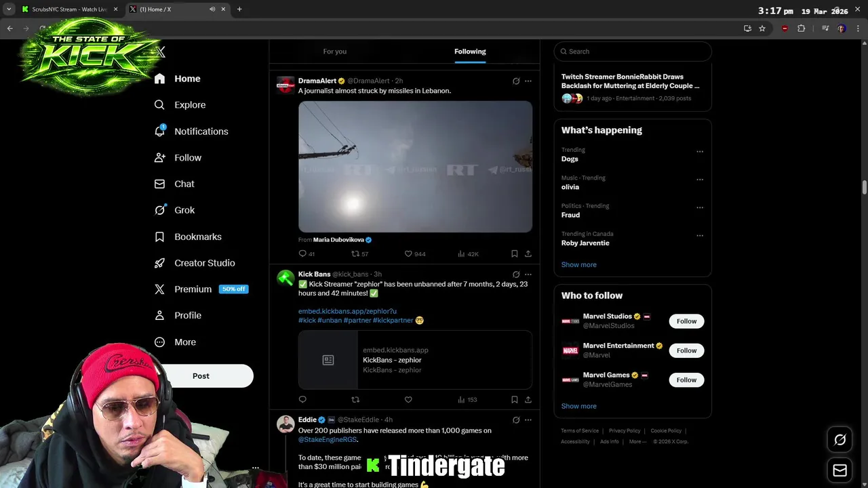Like the DramaAlert post
The width and height of the screenshot is (868, 488).
408,253
